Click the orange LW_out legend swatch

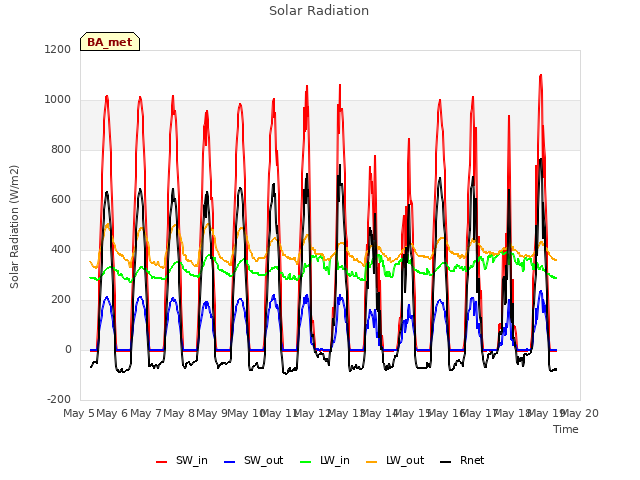tap(372, 462)
